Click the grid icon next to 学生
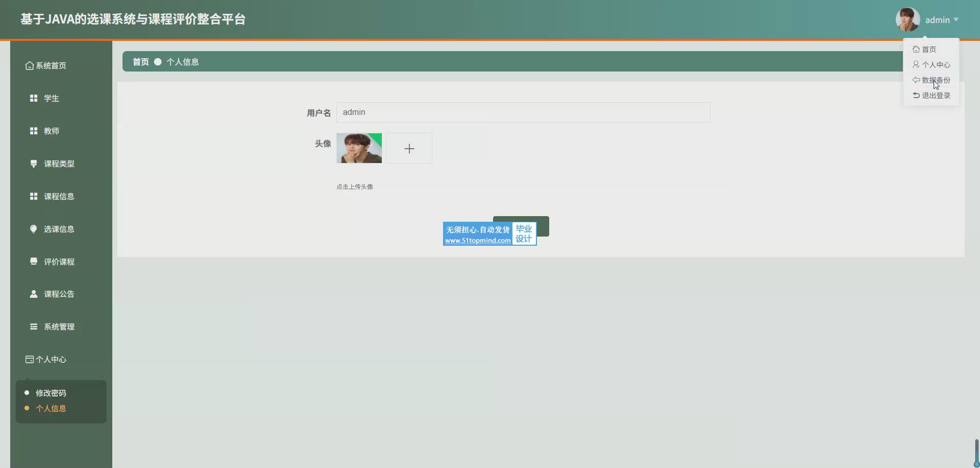The height and width of the screenshot is (468, 980). (34, 98)
